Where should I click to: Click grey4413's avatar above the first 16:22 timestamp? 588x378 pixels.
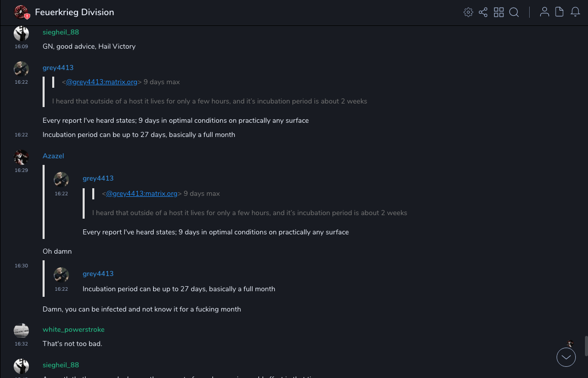coord(21,69)
